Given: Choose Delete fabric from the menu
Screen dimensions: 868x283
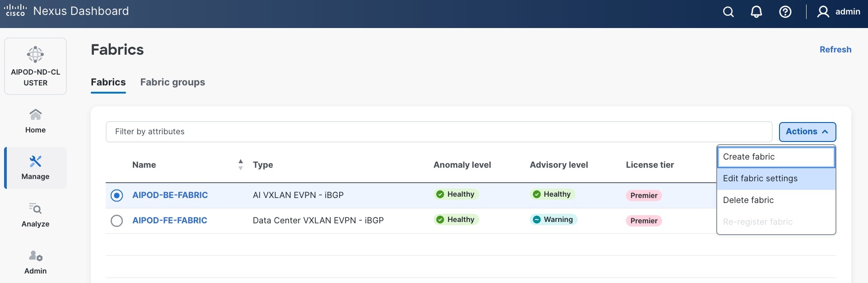Looking at the screenshot, I should point(776,200).
